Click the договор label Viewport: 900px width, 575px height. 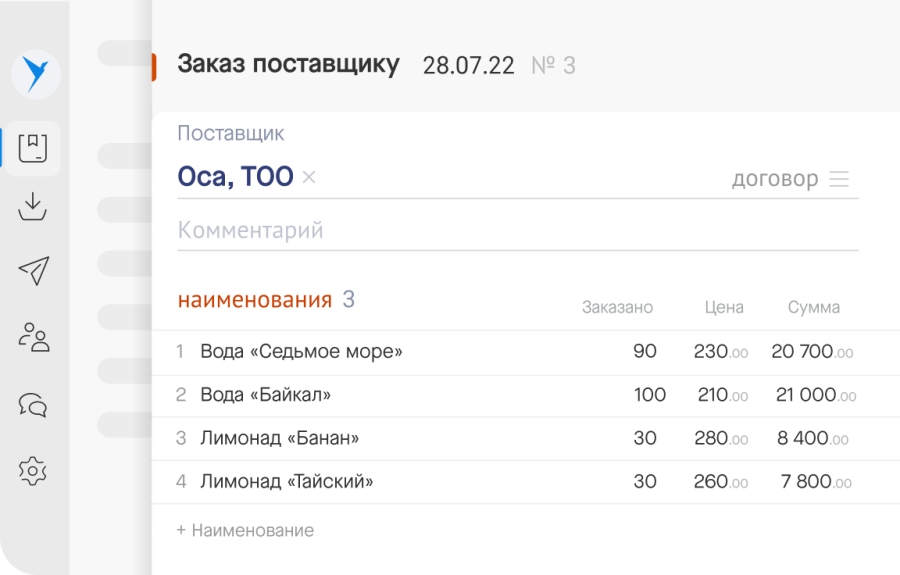775,179
